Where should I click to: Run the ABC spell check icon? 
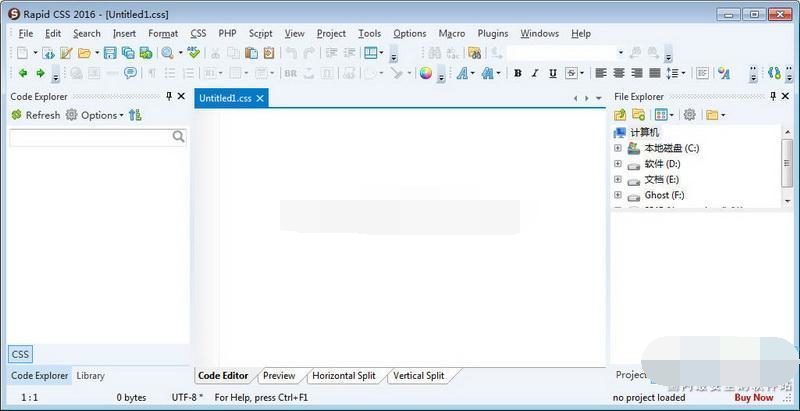[x=193, y=53]
